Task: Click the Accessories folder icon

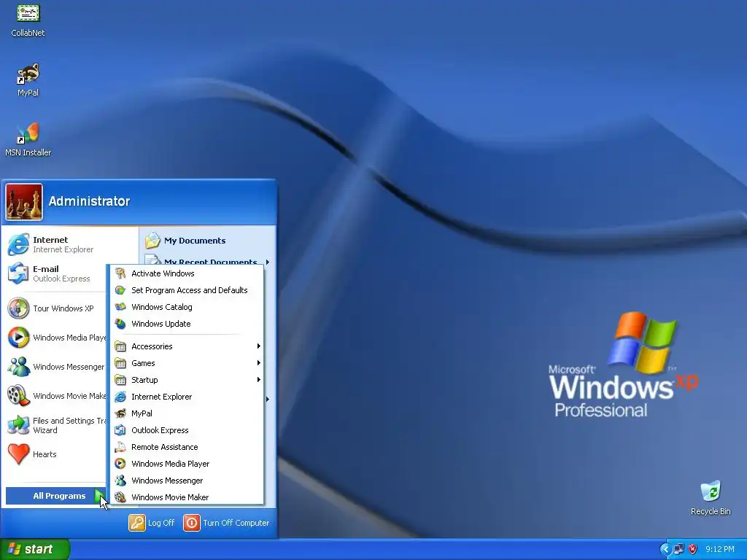Action: (120, 346)
